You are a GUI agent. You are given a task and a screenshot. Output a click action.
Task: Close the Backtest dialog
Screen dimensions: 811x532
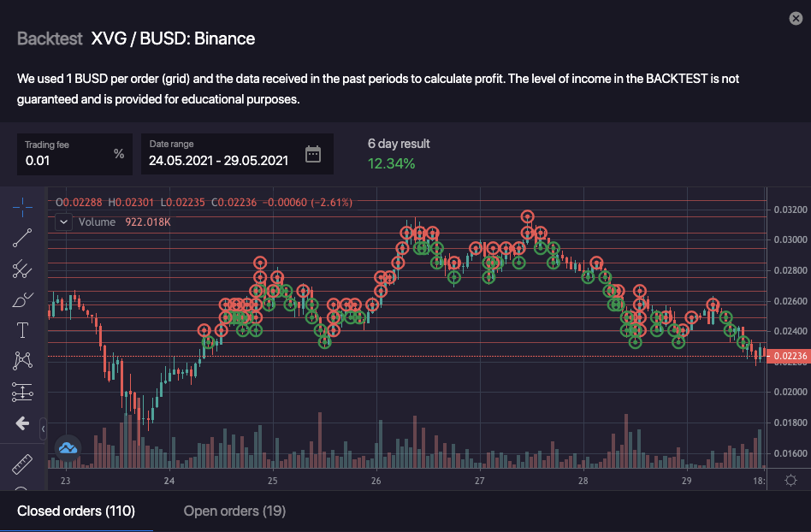[796, 19]
